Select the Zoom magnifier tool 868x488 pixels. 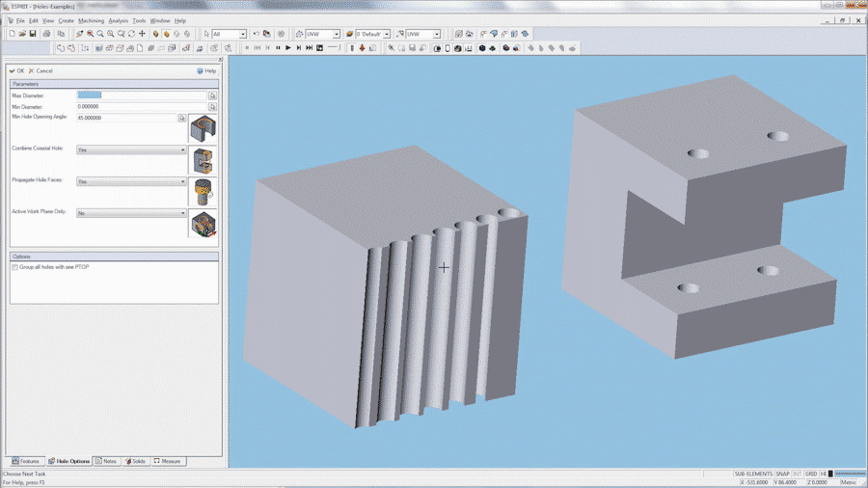[100, 34]
